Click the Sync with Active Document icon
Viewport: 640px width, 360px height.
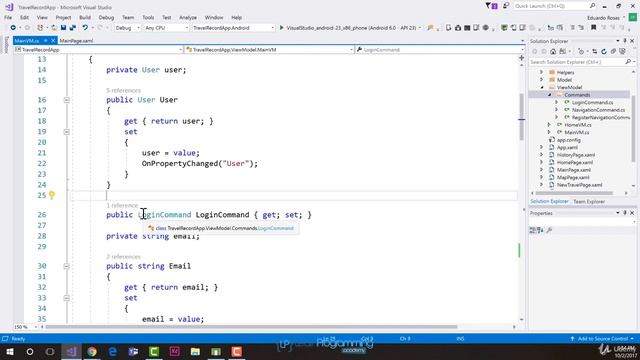click(x=594, y=52)
